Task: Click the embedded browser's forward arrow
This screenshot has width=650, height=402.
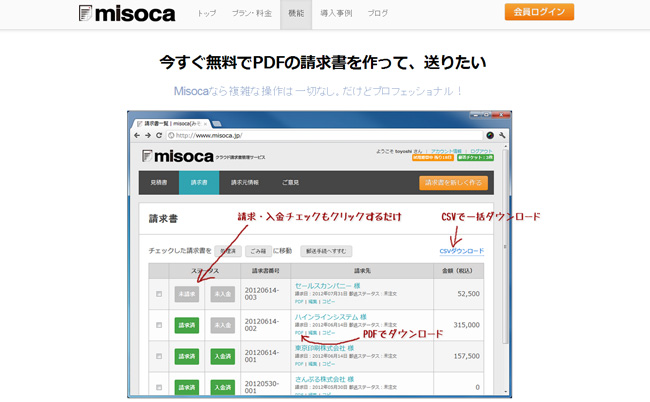Action: pos(148,136)
